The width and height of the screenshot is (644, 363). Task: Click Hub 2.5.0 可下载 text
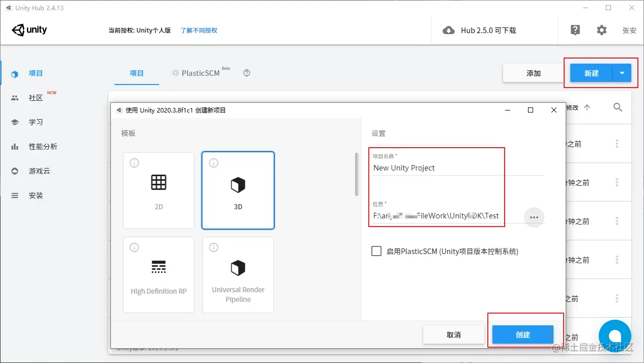click(x=488, y=31)
